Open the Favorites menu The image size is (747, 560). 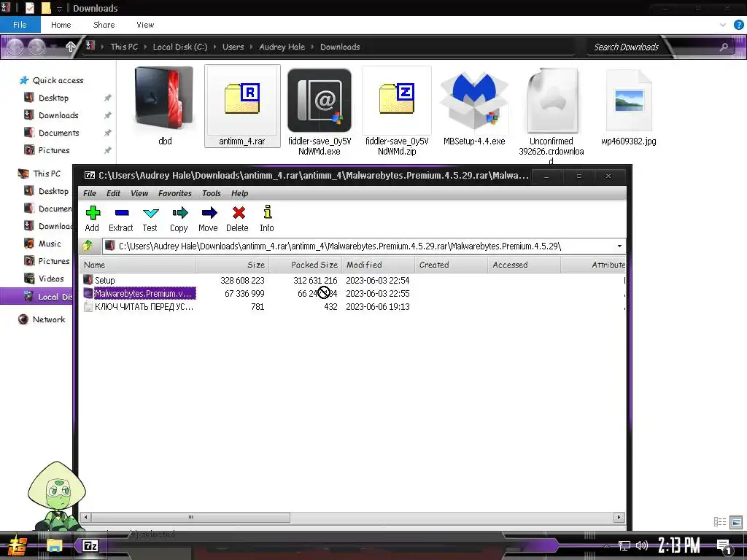[x=175, y=193]
